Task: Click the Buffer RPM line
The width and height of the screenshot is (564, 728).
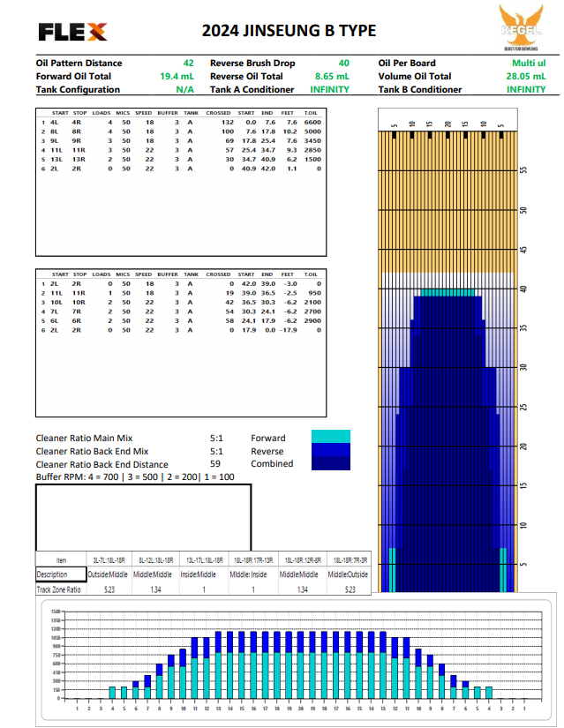Action: tap(135, 477)
